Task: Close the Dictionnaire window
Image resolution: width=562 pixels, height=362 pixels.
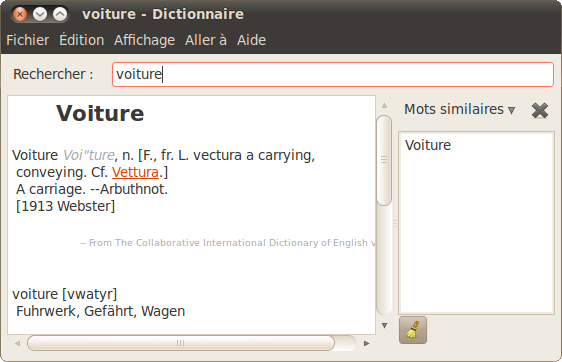Action: click(x=20, y=14)
